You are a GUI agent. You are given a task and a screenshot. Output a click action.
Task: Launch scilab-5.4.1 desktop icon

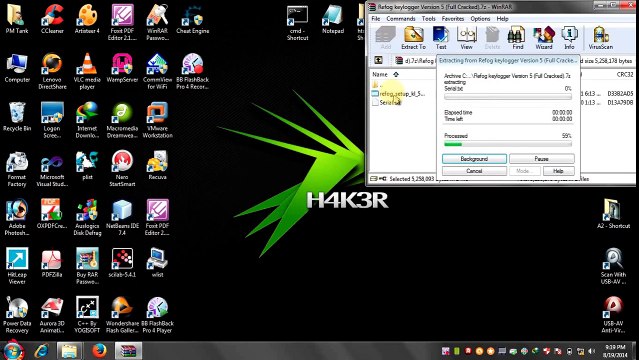122,263
